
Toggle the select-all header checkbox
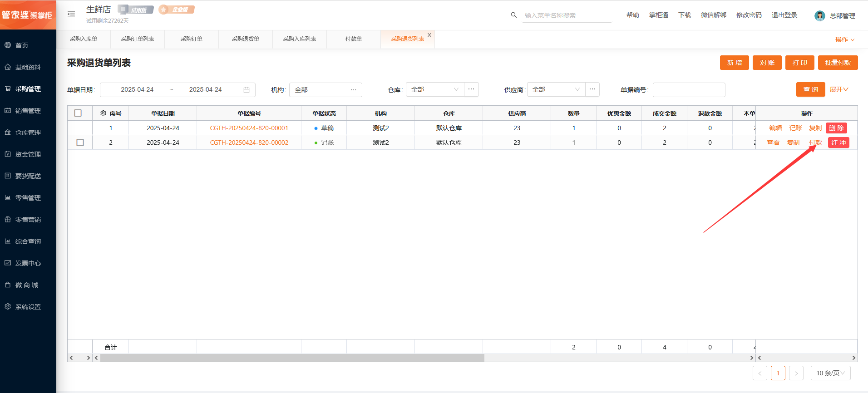[x=78, y=113]
